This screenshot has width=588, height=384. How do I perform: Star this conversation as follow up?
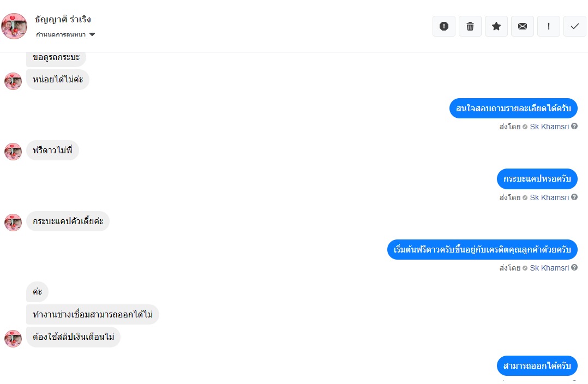(x=496, y=26)
